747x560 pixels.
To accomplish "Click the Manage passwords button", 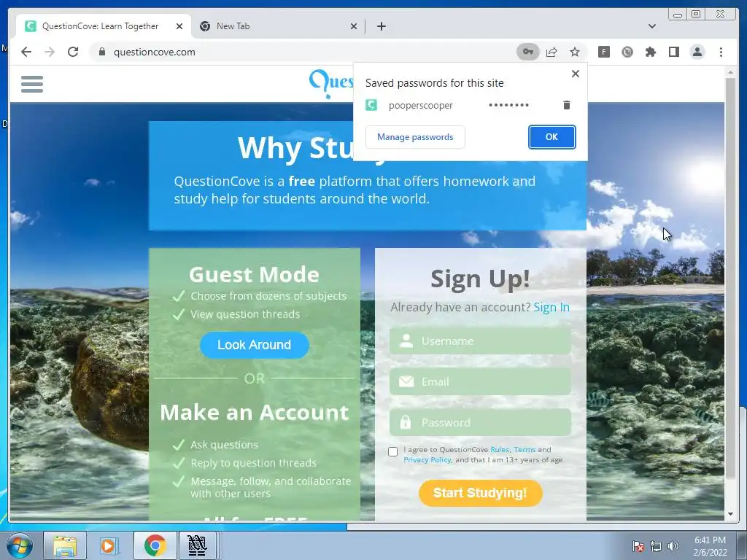I will pos(415,137).
